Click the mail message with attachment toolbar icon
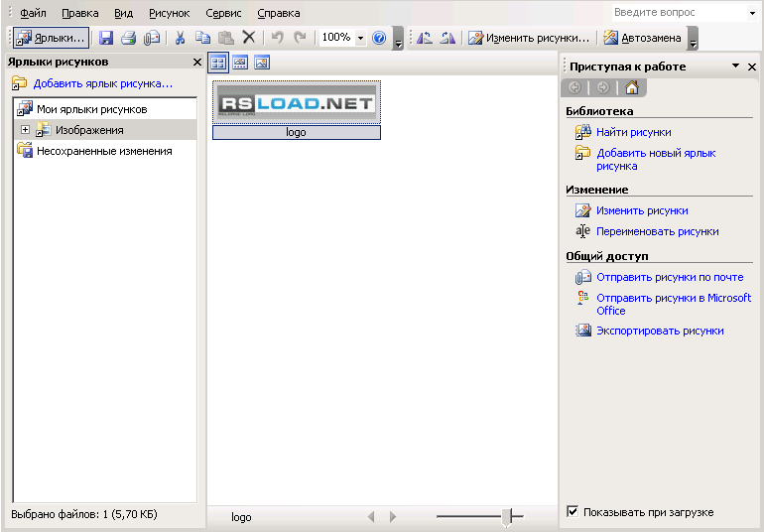 tap(152, 38)
